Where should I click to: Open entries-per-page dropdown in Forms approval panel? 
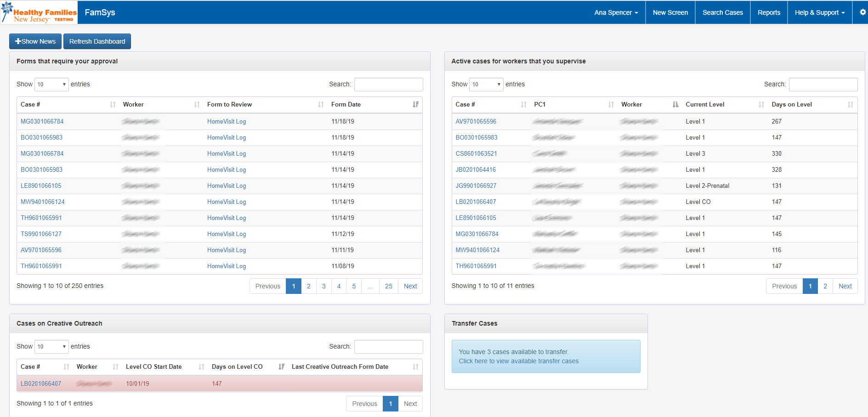[51, 85]
